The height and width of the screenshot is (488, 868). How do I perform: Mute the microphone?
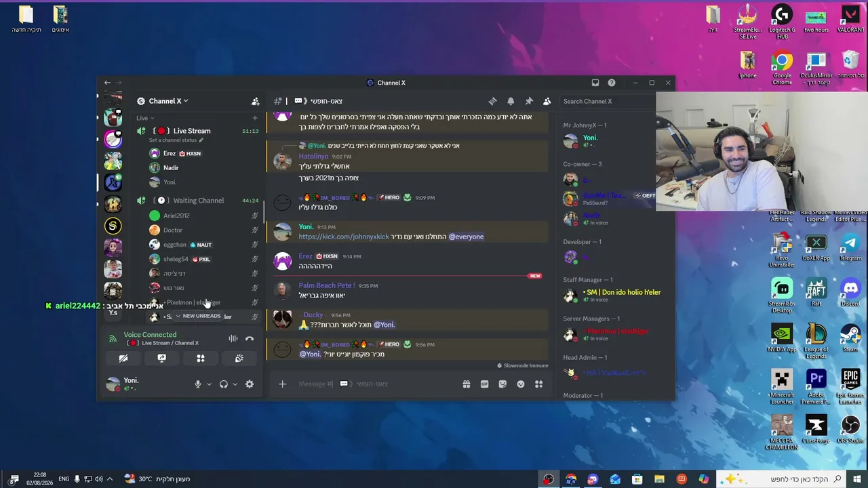(198, 384)
